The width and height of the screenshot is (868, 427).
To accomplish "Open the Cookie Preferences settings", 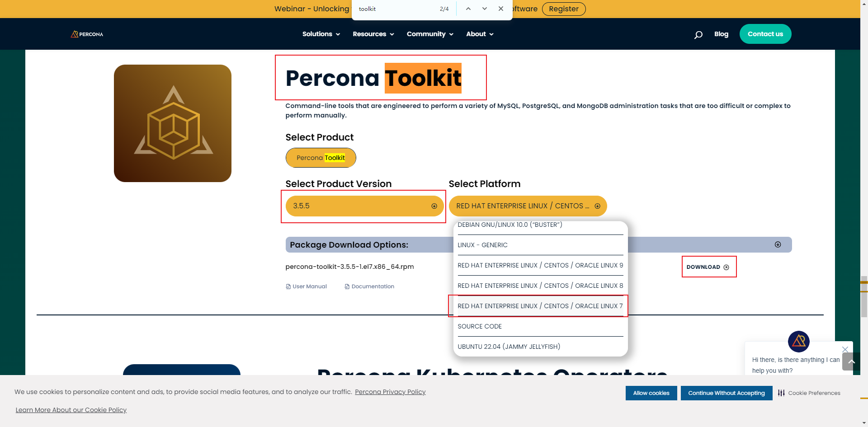I will click(x=809, y=393).
